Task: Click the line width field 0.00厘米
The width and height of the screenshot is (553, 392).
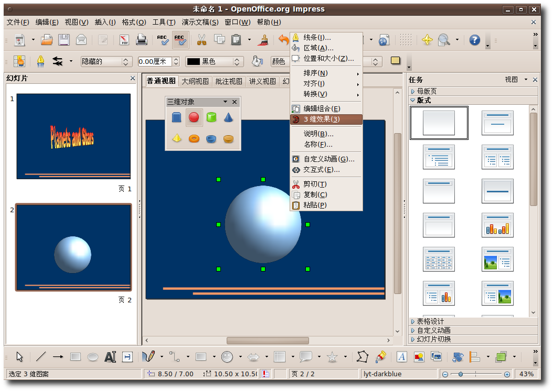Action: point(154,62)
